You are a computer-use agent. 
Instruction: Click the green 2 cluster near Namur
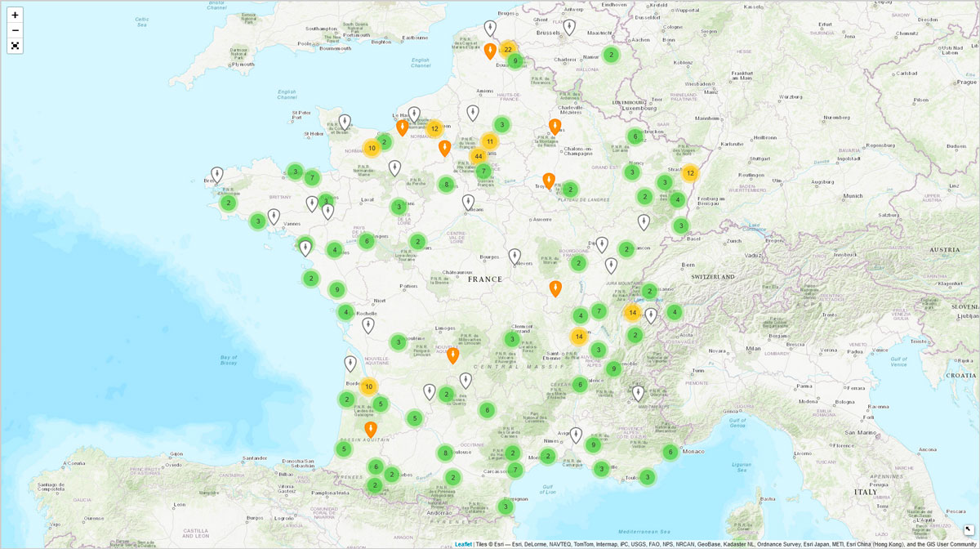(x=611, y=55)
